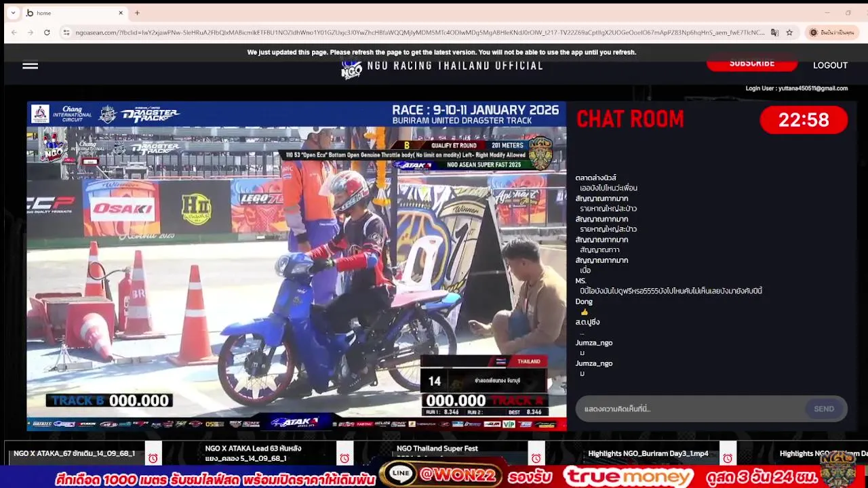Reload the page with browser refresh icon

click(x=47, y=33)
